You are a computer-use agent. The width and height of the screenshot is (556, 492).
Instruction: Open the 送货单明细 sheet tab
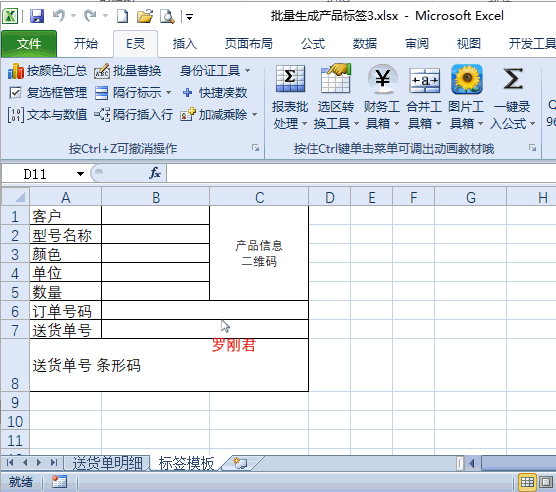(107, 463)
